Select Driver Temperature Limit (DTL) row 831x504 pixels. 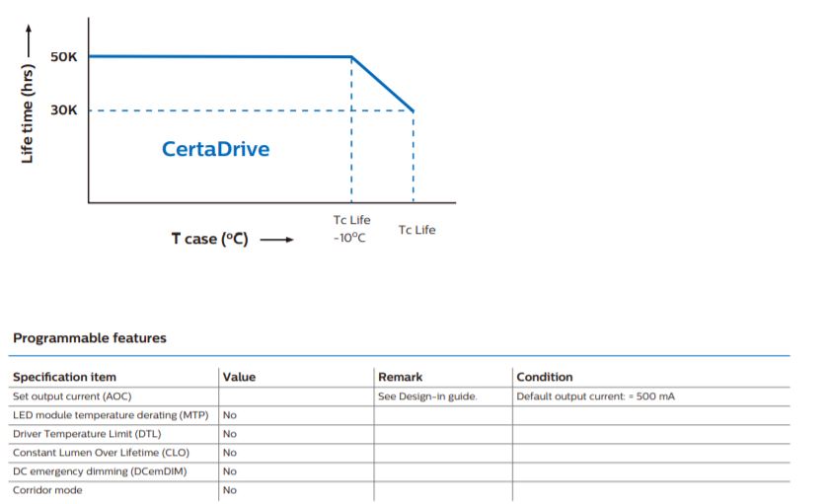click(399, 434)
